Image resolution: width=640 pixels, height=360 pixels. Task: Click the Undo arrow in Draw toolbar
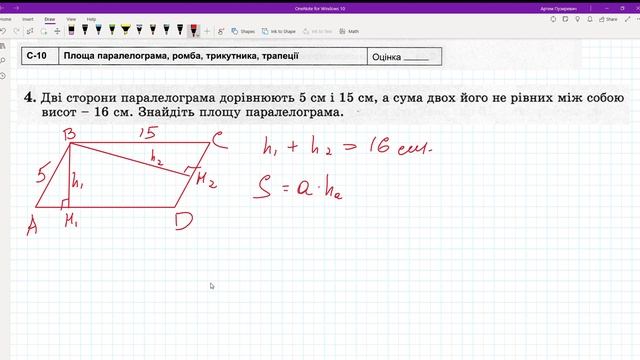pyautogui.click(x=3, y=31)
